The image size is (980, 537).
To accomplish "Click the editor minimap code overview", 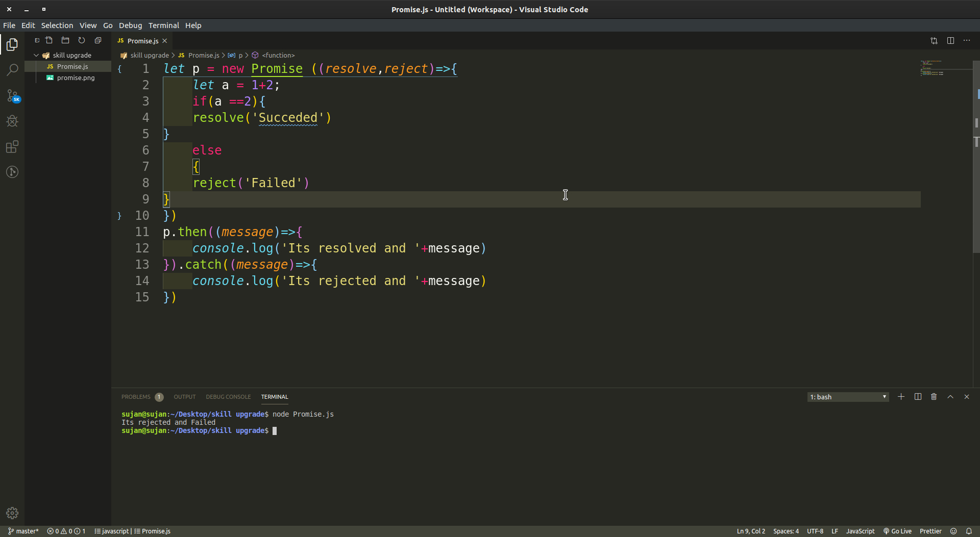I will (934, 68).
